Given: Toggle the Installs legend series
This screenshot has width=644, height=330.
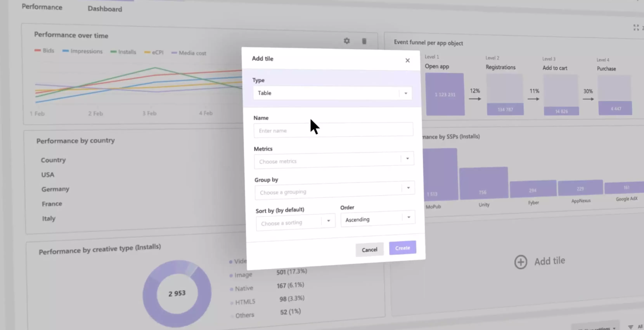Looking at the screenshot, I should point(123,52).
